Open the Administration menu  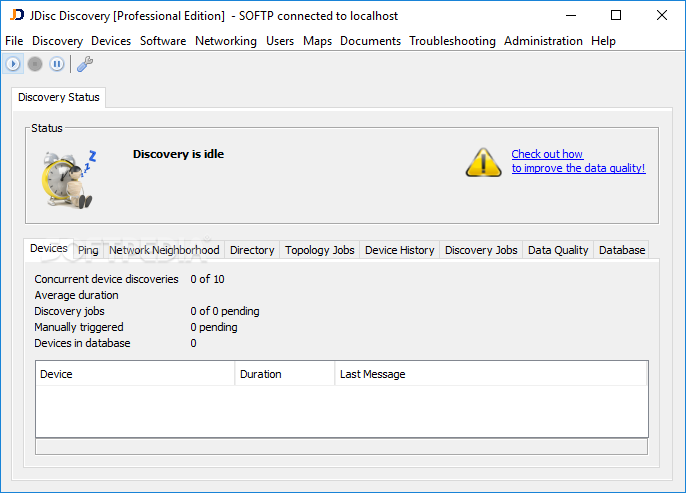point(543,41)
